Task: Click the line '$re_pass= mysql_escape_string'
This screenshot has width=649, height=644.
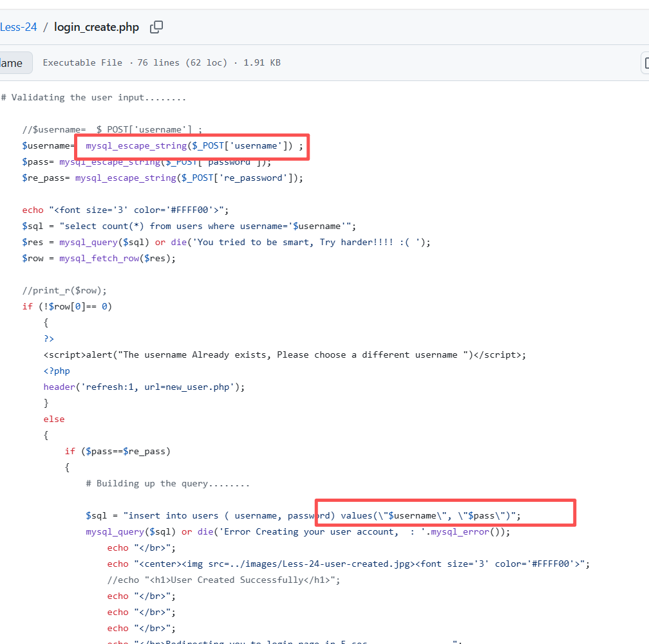Action: (x=163, y=178)
